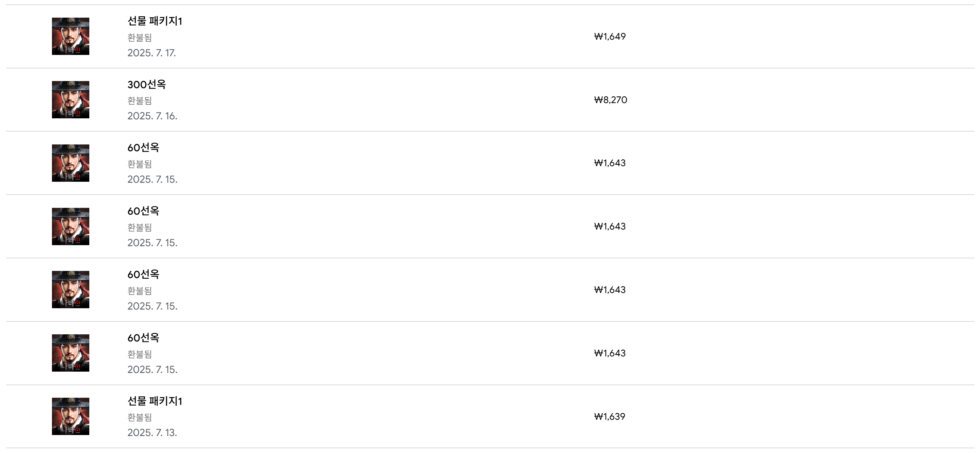Screen dimensions: 980x453
Task: Click the ₩1,639 price amount
Action: [610, 416]
